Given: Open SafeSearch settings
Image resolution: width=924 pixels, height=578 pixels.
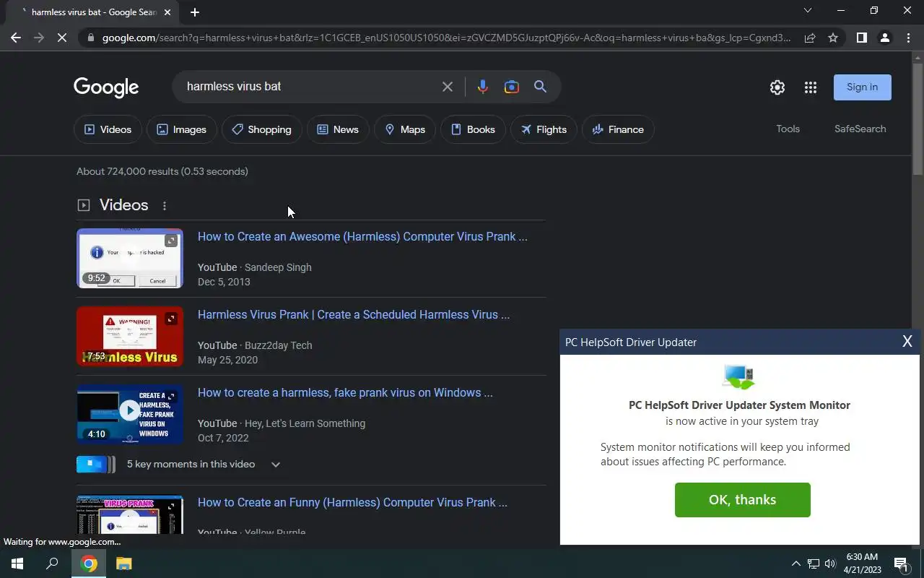Looking at the screenshot, I should [860, 129].
